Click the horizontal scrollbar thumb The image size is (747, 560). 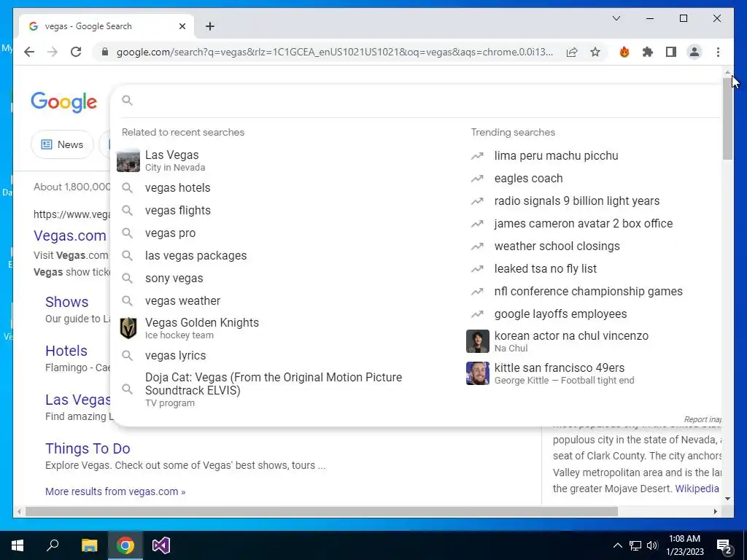click(x=322, y=511)
